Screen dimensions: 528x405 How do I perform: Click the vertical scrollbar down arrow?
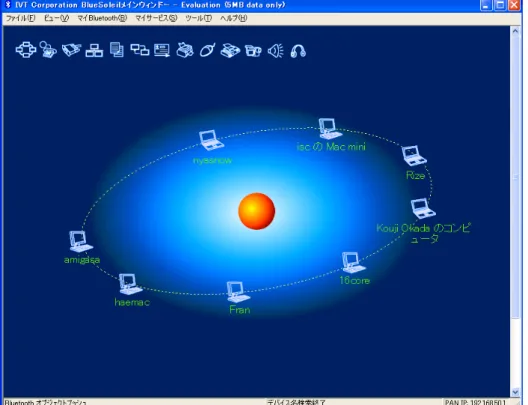(x=515, y=392)
